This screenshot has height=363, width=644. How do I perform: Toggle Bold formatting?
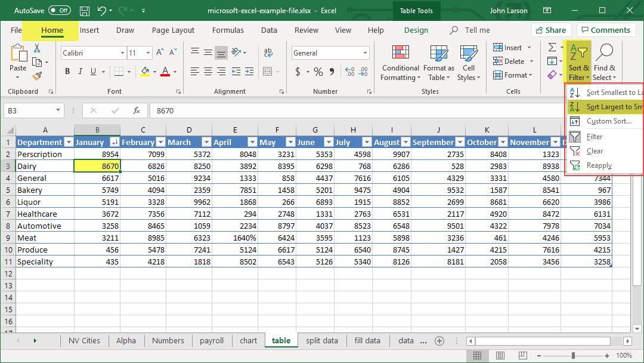click(67, 72)
